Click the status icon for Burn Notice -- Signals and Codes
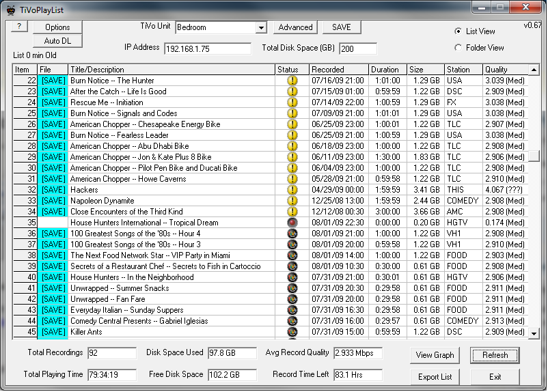 click(x=292, y=113)
